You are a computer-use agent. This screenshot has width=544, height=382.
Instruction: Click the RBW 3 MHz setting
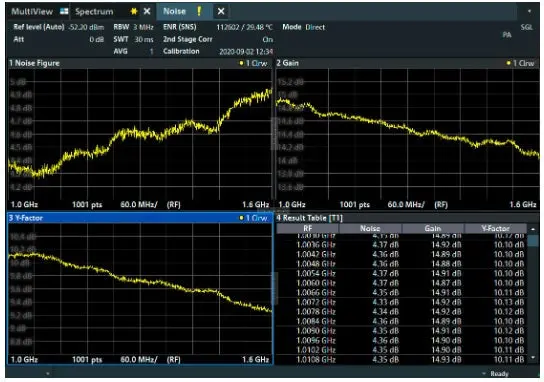[x=133, y=27]
